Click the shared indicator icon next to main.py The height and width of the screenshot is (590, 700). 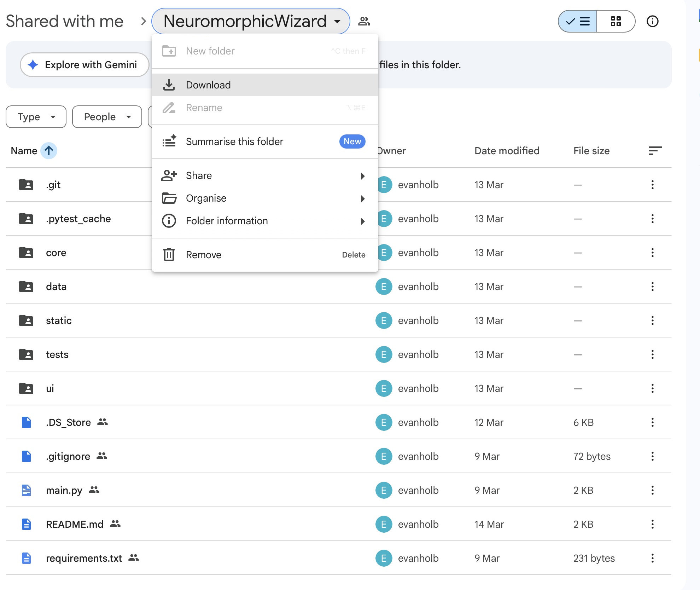pos(94,490)
